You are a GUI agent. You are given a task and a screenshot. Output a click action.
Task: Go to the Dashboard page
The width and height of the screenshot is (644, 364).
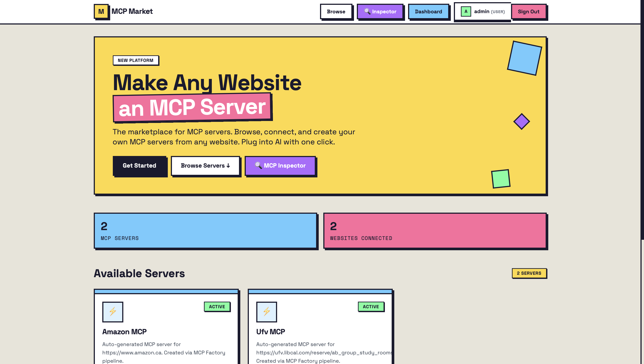pos(428,12)
